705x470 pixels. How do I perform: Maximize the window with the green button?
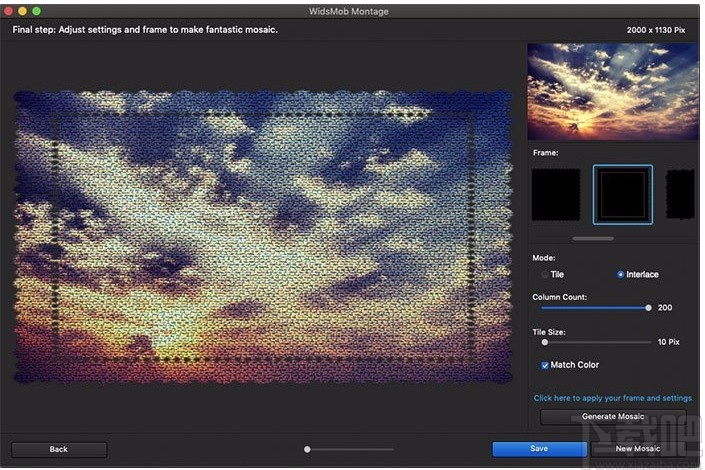(35, 10)
